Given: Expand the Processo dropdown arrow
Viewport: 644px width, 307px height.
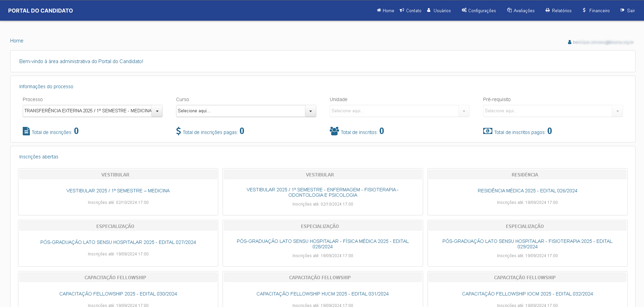Looking at the screenshot, I should click(x=157, y=111).
